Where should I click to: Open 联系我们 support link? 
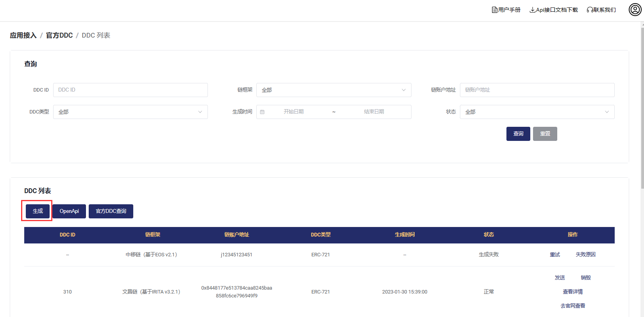601,10
